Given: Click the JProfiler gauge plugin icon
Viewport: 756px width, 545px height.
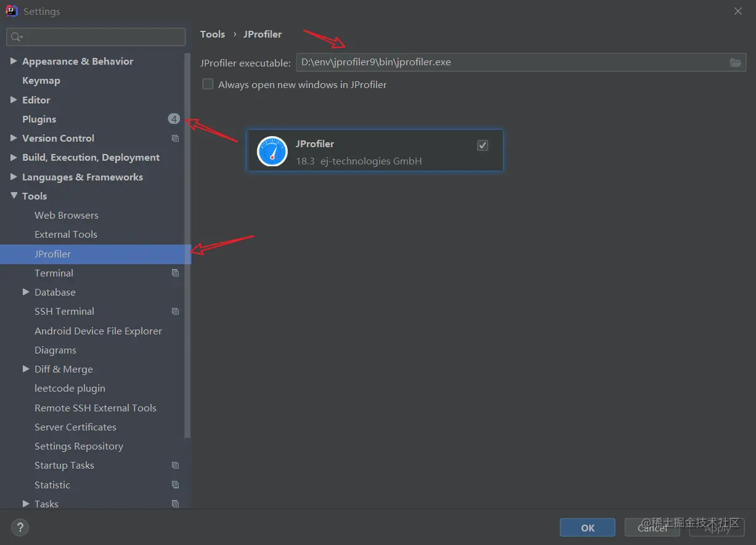Looking at the screenshot, I should 272,151.
